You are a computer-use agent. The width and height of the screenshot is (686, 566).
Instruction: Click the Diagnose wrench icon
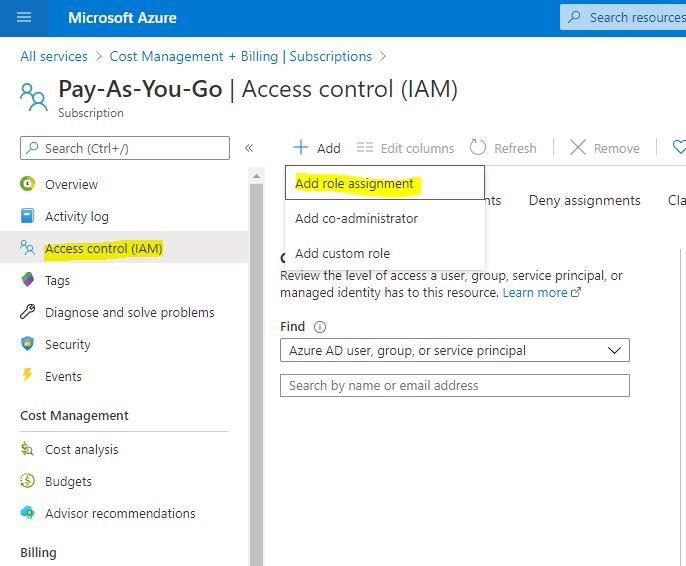click(28, 311)
